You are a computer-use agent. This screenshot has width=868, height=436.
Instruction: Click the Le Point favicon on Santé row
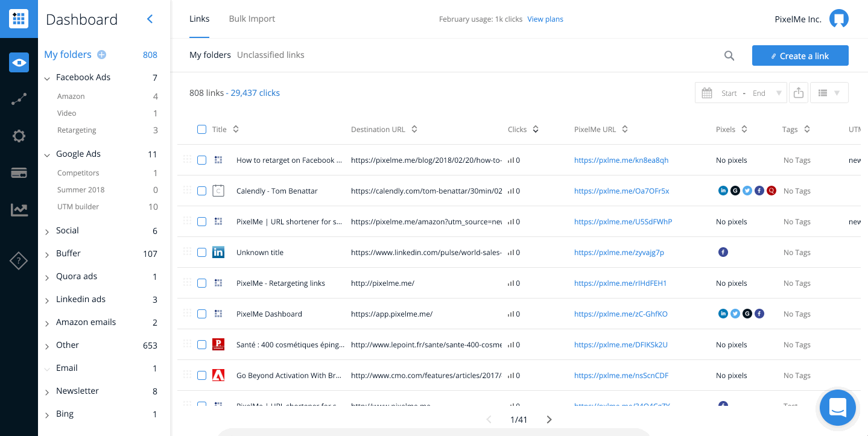tap(218, 344)
